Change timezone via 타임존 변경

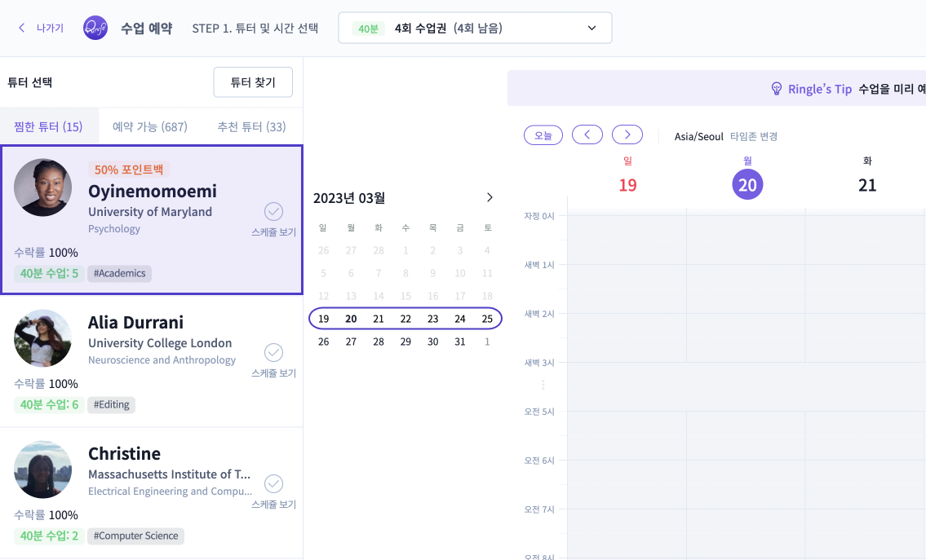click(x=754, y=136)
